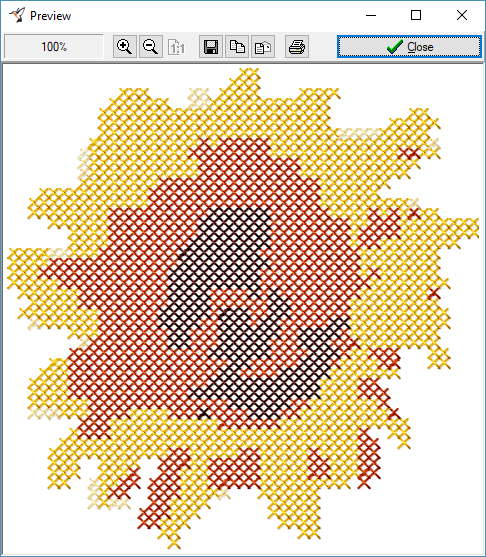
Task: Click the Preview title bar text
Action: pos(50,16)
